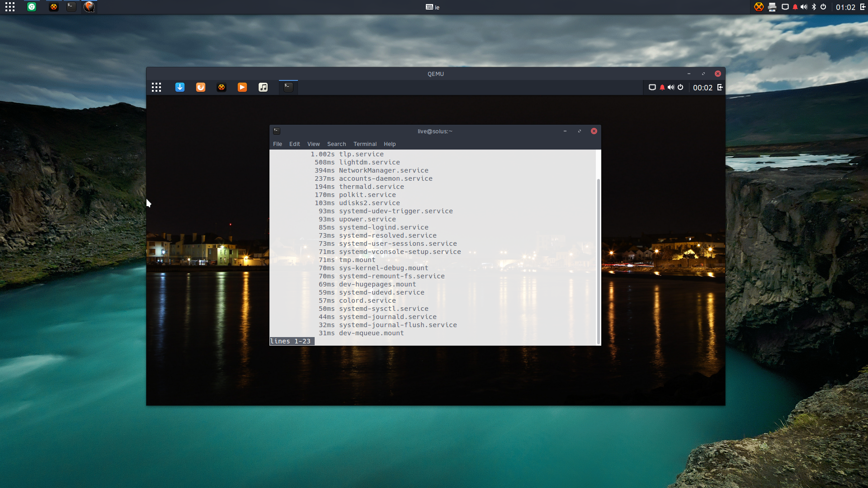Click the 'lines 1-23' pager status
The height and width of the screenshot is (488, 868).
click(292, 341)
